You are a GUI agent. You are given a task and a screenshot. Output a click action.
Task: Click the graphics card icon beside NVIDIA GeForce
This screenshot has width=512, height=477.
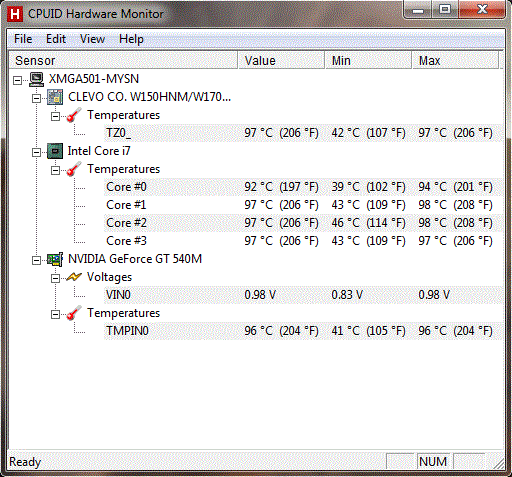pyautogui.click(x=55, y=259)
